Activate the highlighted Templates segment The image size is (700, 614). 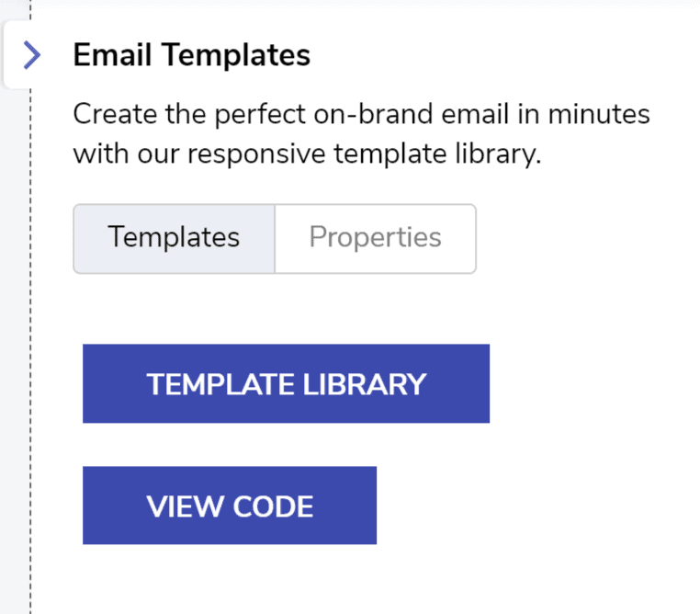(175, 238)
